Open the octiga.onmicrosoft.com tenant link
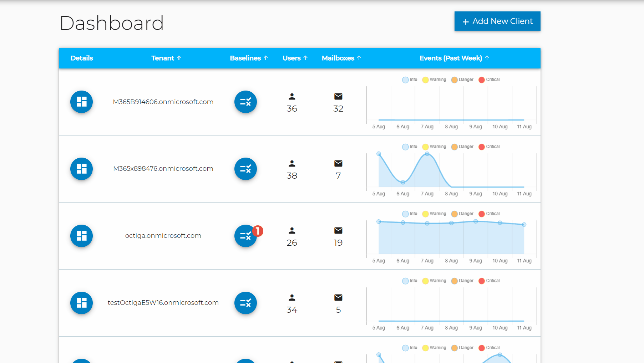Viewport: 644px width, 363px height. coord(163,235)
